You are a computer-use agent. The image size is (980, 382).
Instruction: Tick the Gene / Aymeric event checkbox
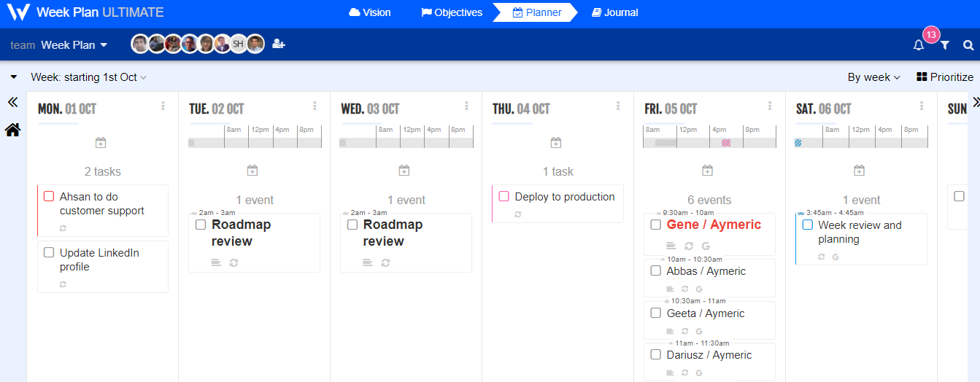[656, 225]
